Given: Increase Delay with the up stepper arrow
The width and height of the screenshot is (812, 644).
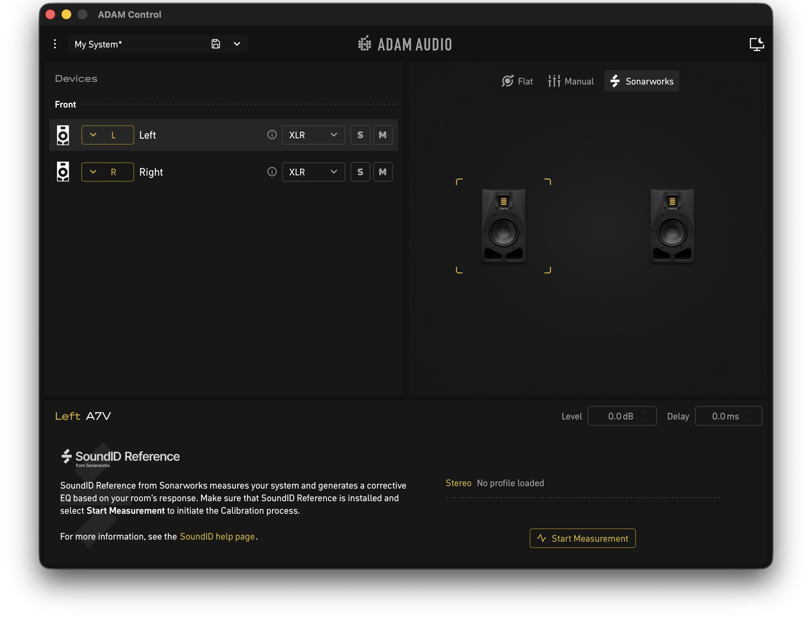Looking at the screenshot, I should [x=749, y=412].
